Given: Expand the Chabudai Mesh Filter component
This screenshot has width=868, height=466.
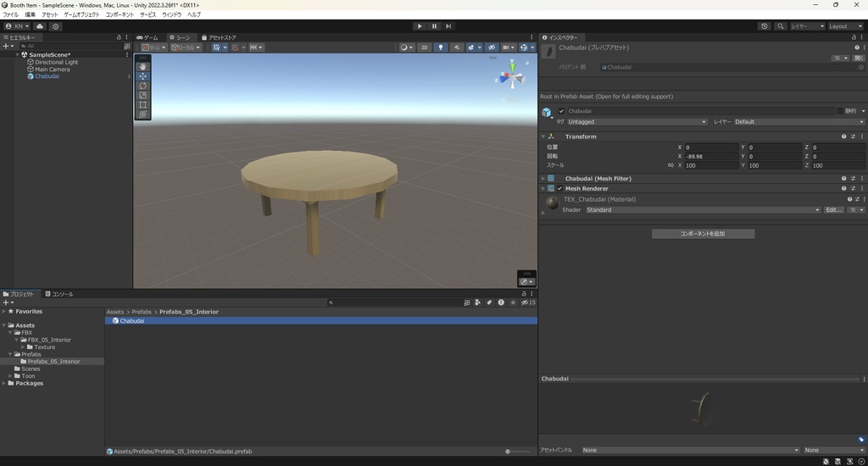Looking at the screenshot, I should [x=543, y=179].
